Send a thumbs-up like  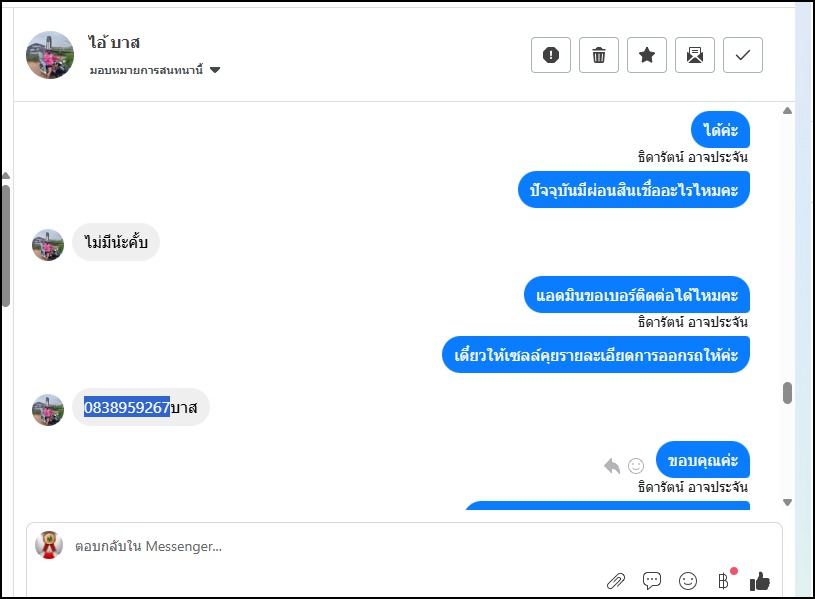(760, 580)
